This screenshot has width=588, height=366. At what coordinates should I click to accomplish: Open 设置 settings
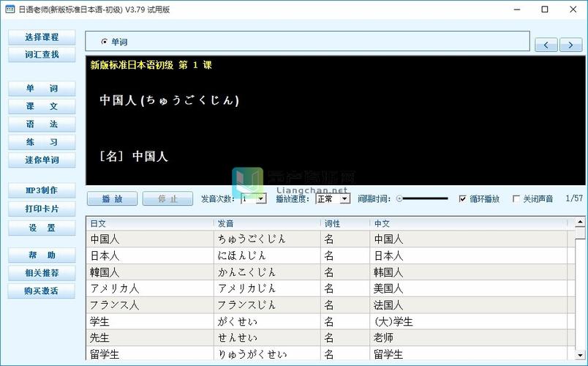[x=42, y=228]
